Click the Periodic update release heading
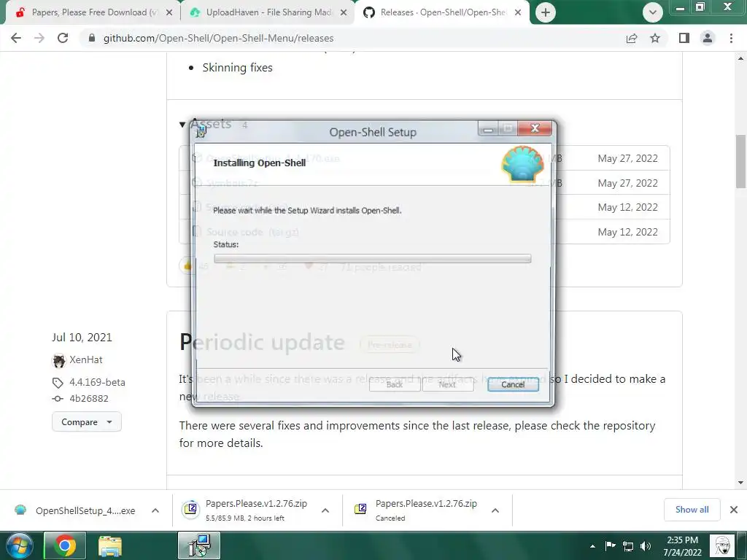 click(x=262, y=343)
